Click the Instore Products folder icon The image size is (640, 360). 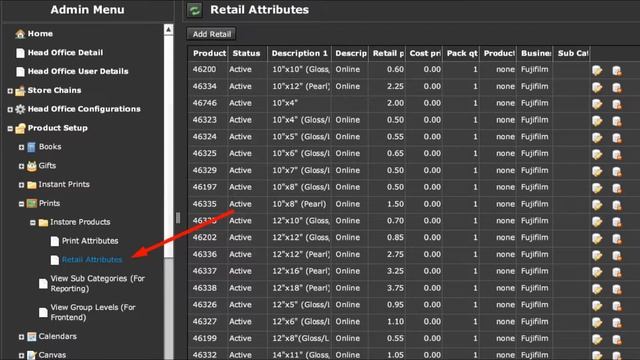coord(43,222)
